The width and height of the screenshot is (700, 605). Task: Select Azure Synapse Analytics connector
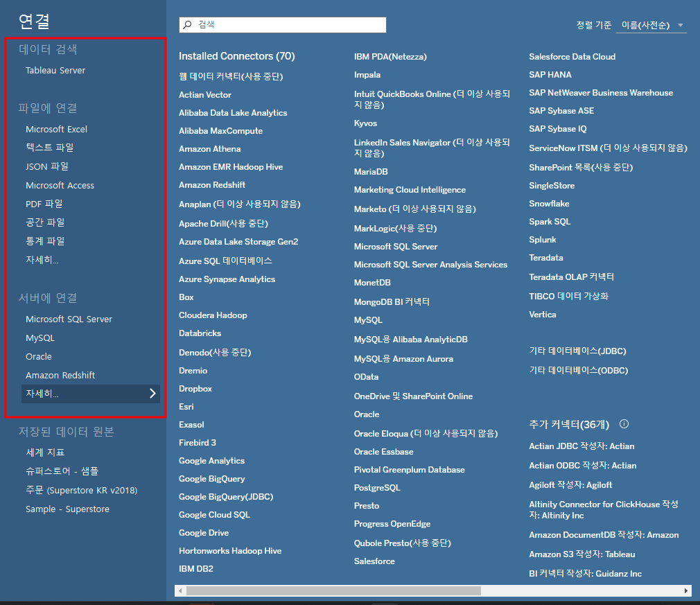pos(227,279)
